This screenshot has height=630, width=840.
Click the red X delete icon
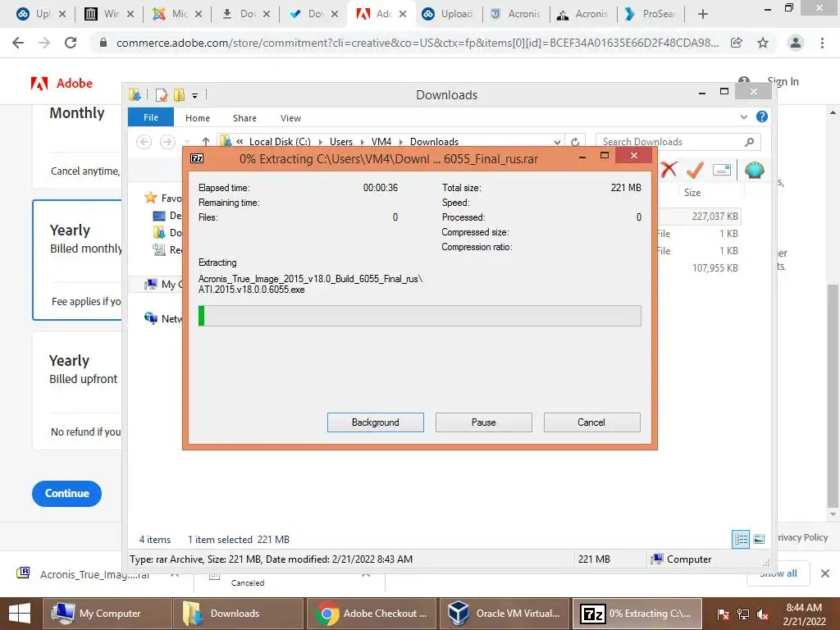[x=669, y=170]
